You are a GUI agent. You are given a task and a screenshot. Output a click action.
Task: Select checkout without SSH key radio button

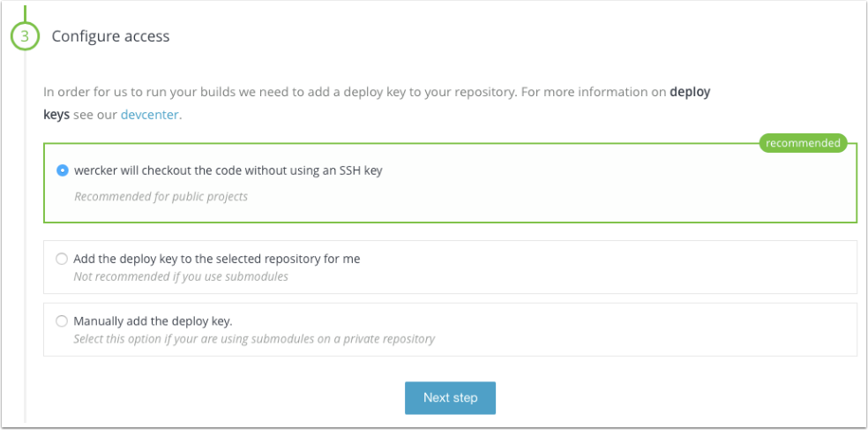coord(63,170)
